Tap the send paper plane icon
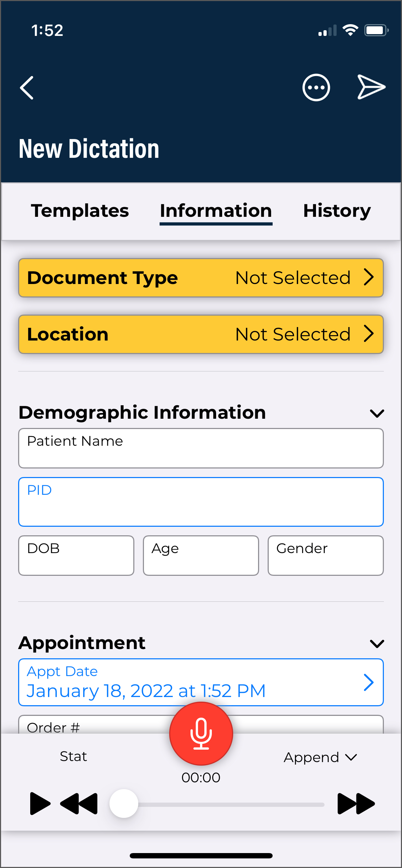The image size is (402, 868). (x=371, y=87)
